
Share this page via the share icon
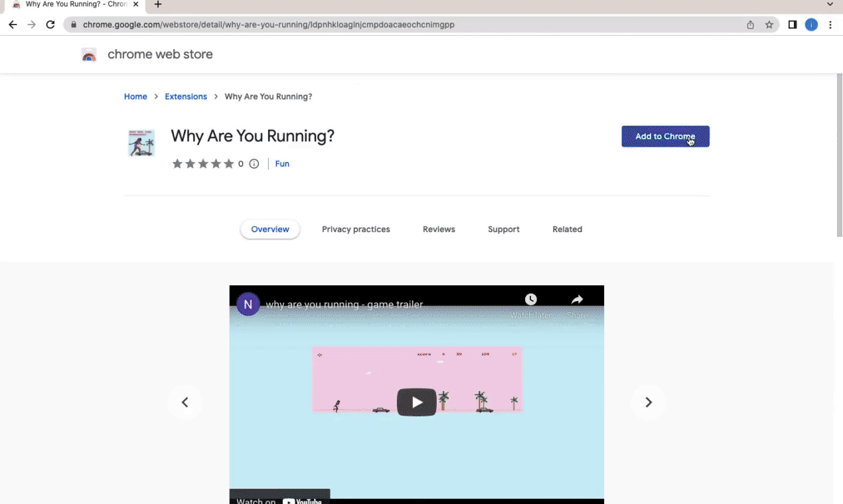pyautogui.click(x=751, y=25)
